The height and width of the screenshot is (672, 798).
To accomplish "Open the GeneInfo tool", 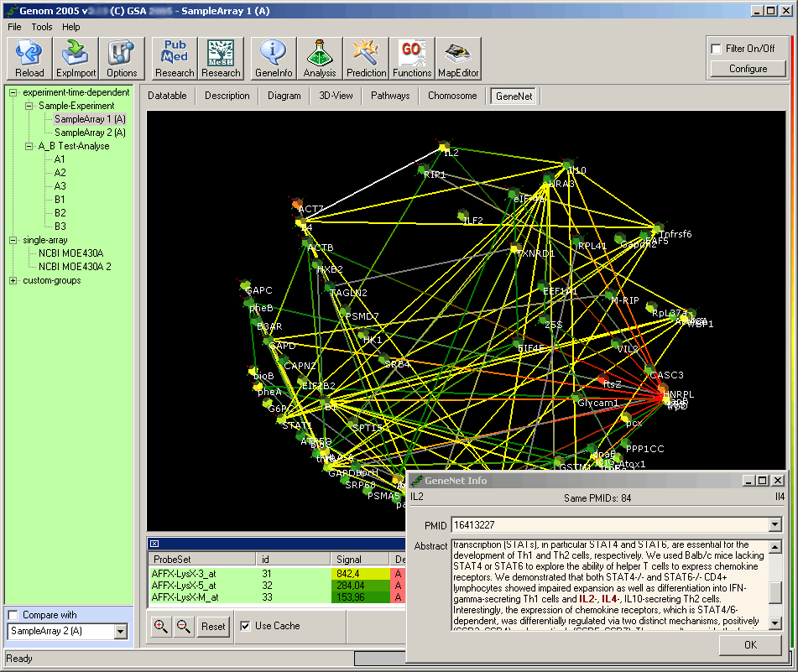I will point(273,59).
